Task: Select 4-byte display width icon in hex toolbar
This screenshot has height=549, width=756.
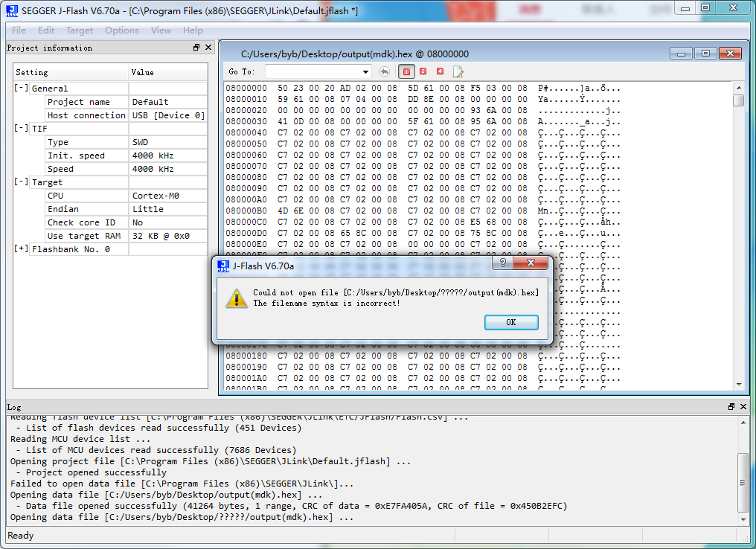Action: pyautogui.click(x=440, y=71)
